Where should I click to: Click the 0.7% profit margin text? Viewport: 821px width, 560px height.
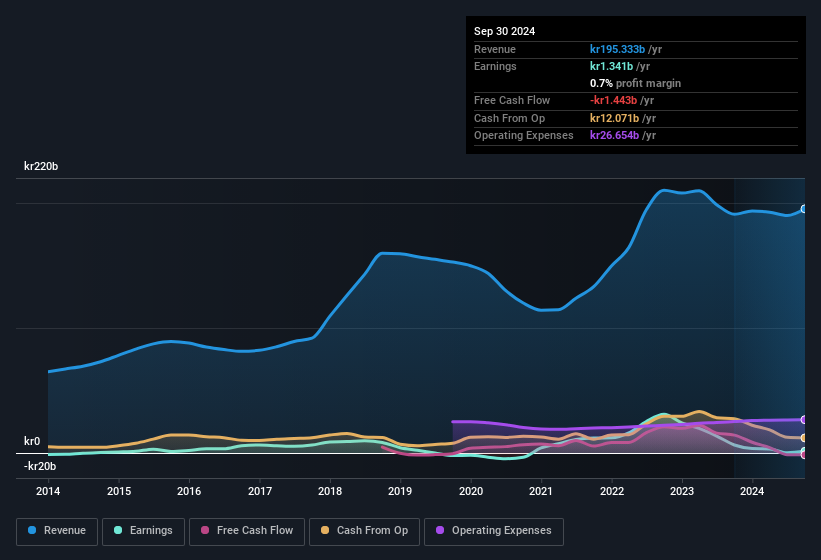(x=635, y=83)
